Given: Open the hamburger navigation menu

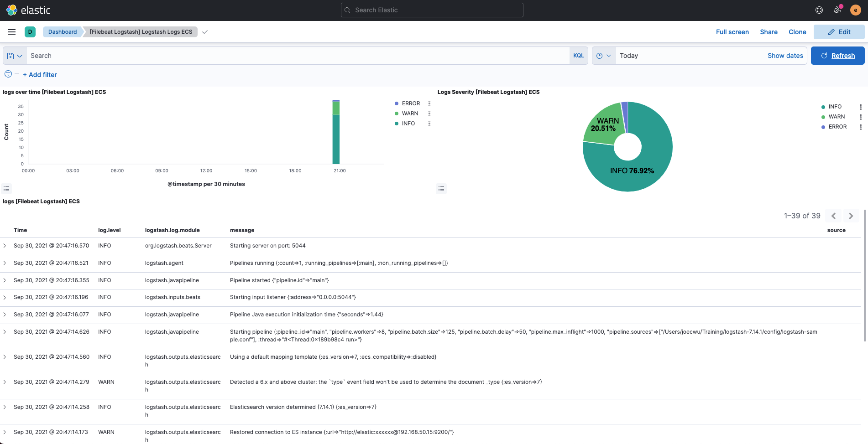Looking at the screenshot, I should 12,32.
